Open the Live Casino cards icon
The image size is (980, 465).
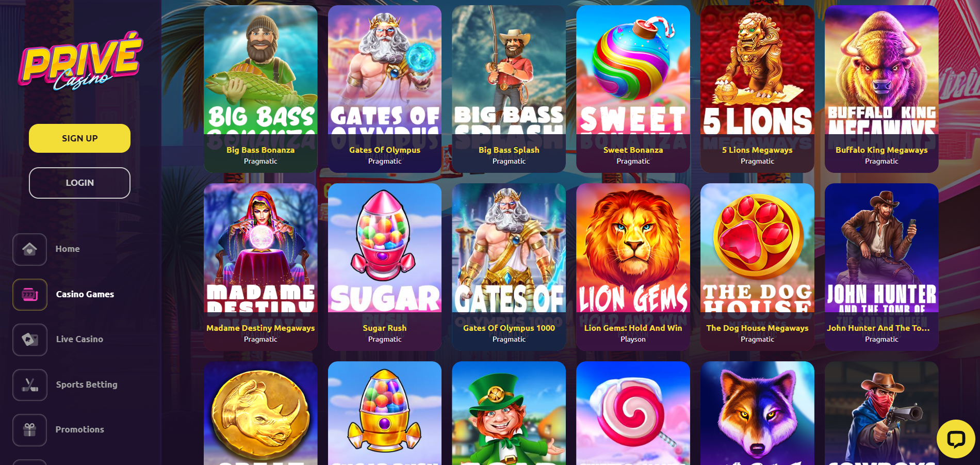coord(30,340)
